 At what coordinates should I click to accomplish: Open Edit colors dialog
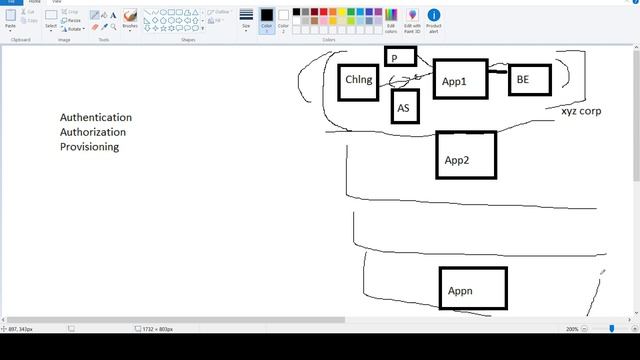click(x=391, y=21)
